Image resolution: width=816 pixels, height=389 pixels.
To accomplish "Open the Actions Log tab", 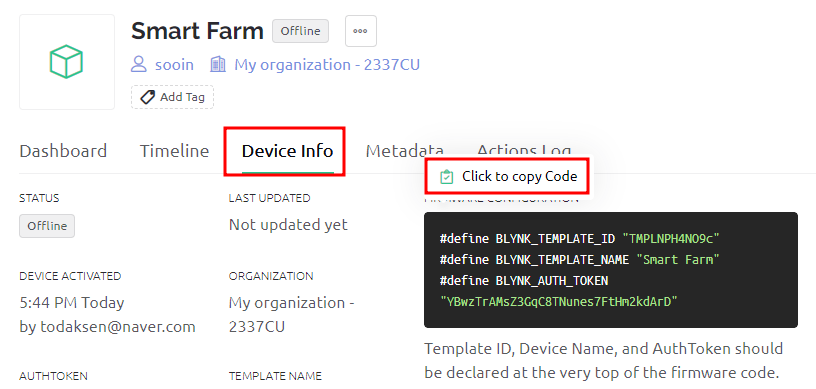I will [x=524, y=150].
